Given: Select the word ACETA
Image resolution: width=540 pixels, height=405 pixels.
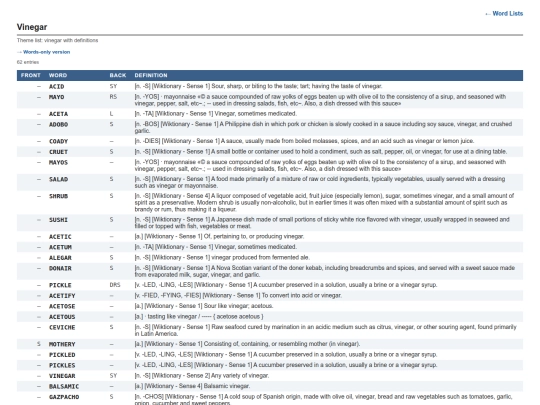Looking at the screenshot, I should [59, 114].
